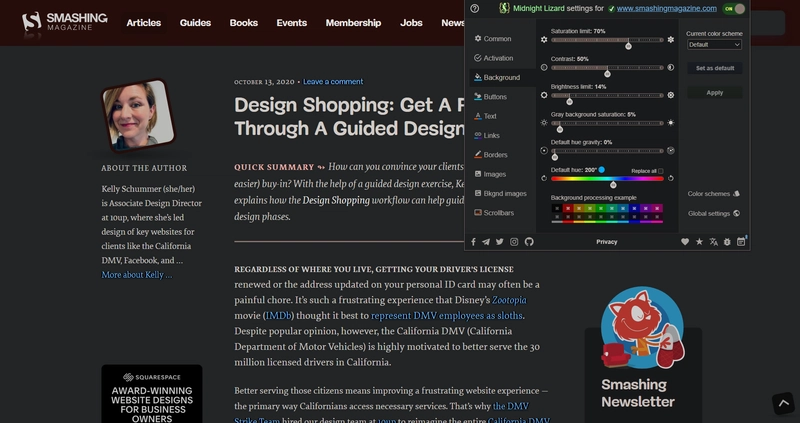The height and width of the screenshot is (423, 800).
Task: Click the high saturation icon right of Saturation slider
Action: (x=670, y=39)
